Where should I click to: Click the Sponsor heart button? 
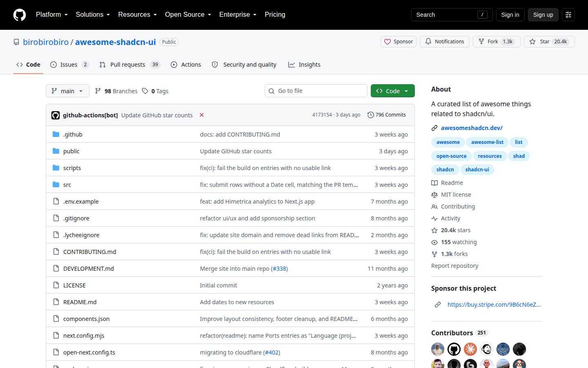point(399,42)
